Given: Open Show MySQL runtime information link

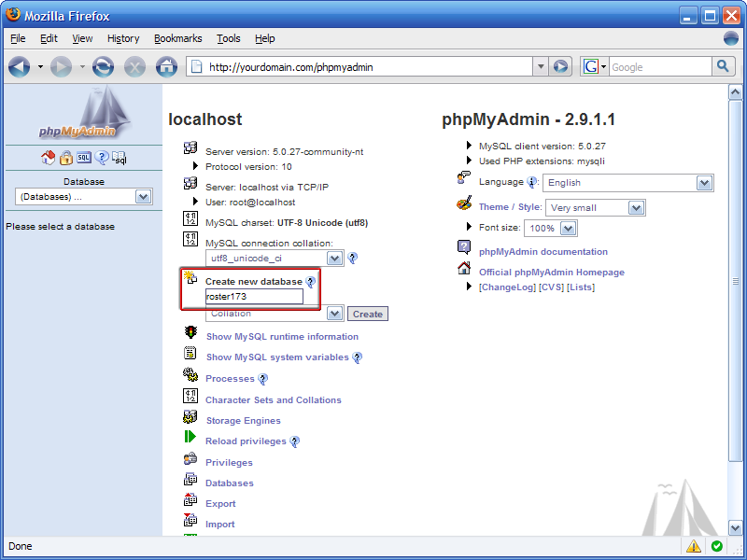Looking at the screenshot, I should point(282,337).
